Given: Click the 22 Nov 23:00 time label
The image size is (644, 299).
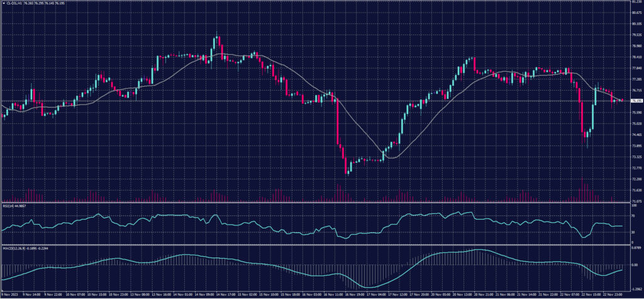Looking at the screenshot, I should tap(612, 294).
